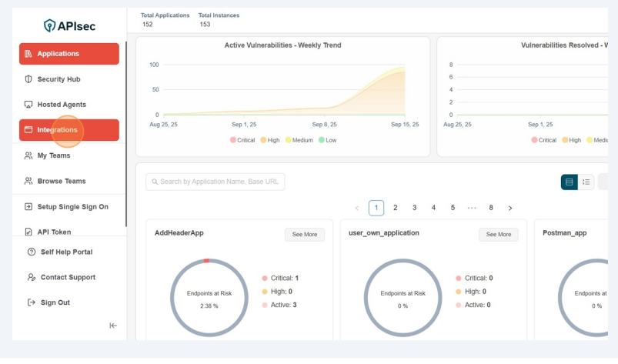Expand pagination ellipsis to more pages
618x364 pixels.
[x=472, y=208]
